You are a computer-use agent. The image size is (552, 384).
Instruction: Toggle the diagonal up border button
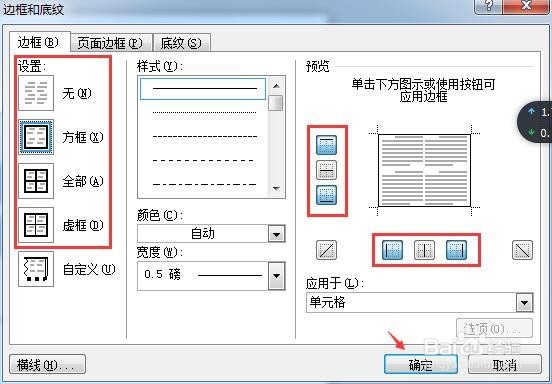coord(326,250)
